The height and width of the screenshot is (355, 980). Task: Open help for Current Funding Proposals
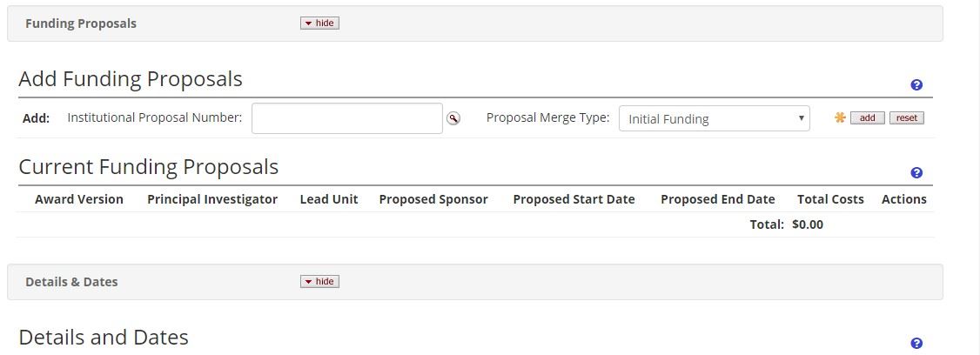[x=916, y=173]
